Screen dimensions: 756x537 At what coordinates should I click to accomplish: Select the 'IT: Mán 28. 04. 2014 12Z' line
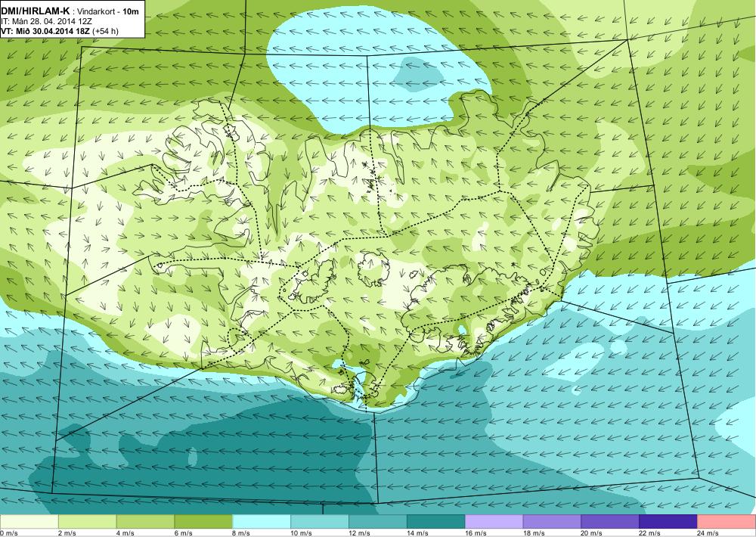pos(46,21)
